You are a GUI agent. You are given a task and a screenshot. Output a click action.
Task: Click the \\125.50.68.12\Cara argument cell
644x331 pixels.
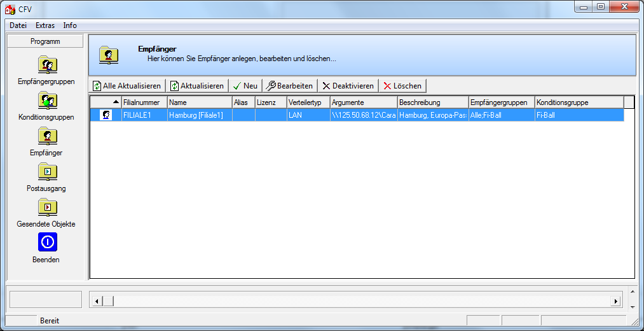[x=364, y=115]
